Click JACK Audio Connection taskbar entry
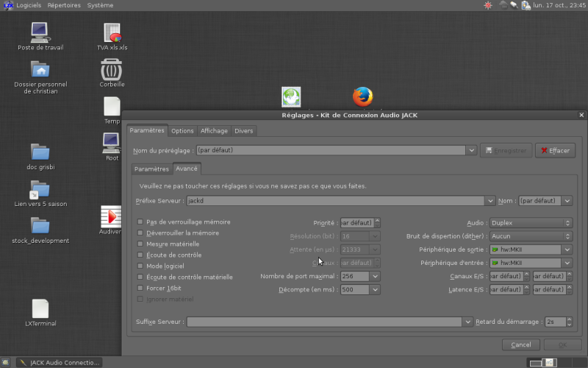 tap(59, 362)
